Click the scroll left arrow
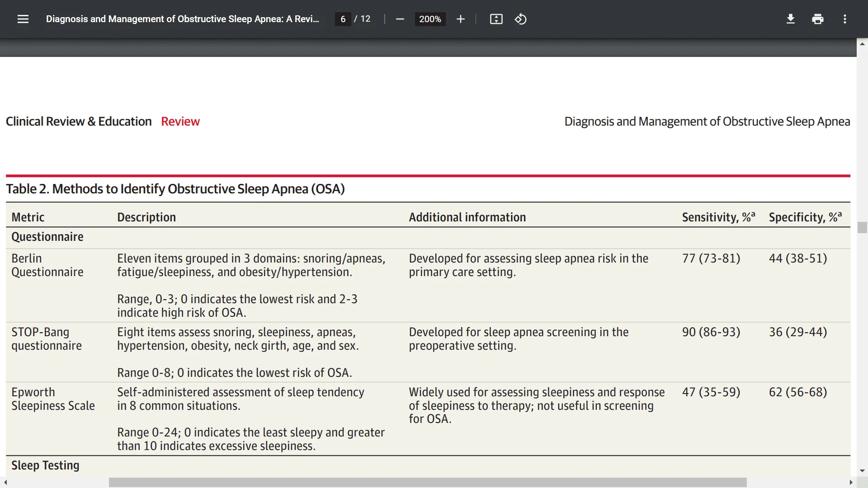The width and height of the screenshot is (868, 488). pyautogui.click(x=5, y=483)
